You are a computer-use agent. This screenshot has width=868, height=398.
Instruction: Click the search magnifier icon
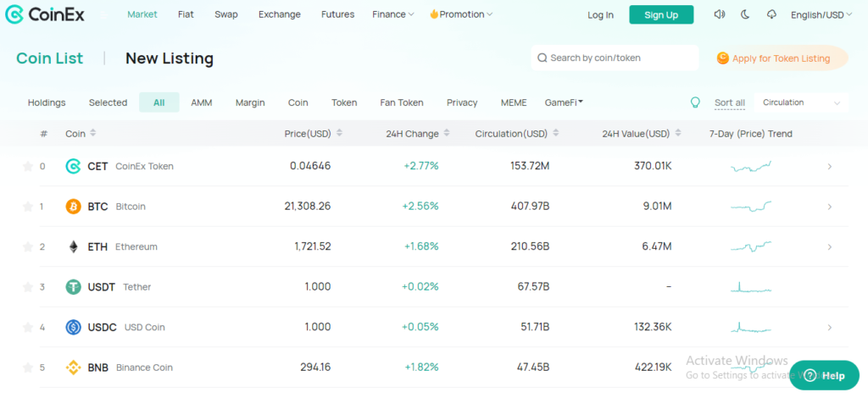(x=542, y=58)
